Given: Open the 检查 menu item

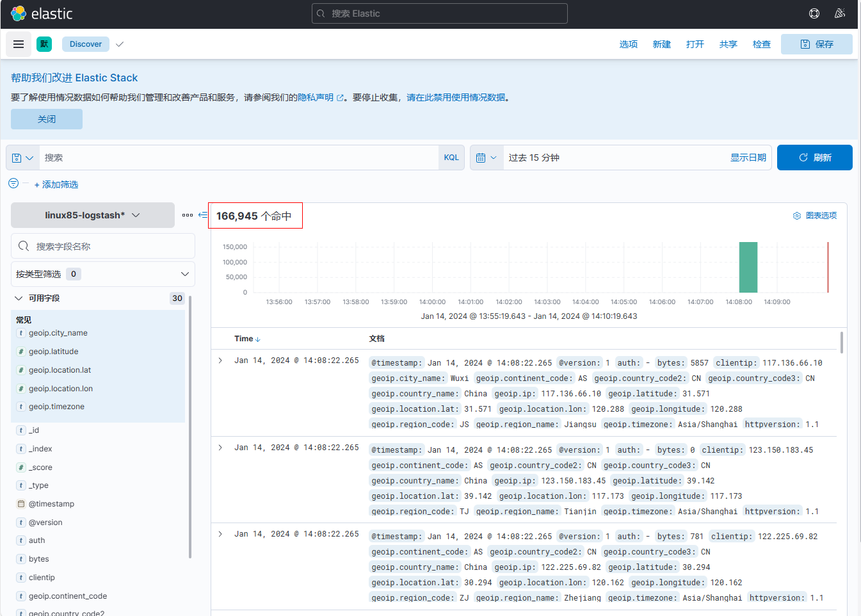Looking at the screenshot, I should (761, 44).
